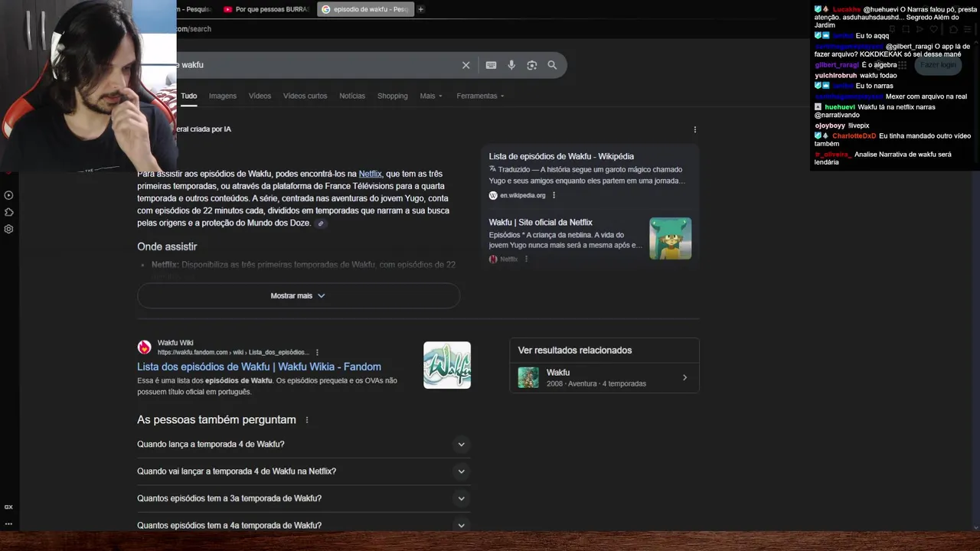Image resolution: width=980 pixels, height=551 pixels.
Task: Open 'Lista de episódios de Wakfu - Wikipédia' source
Action: pos(561,156)
